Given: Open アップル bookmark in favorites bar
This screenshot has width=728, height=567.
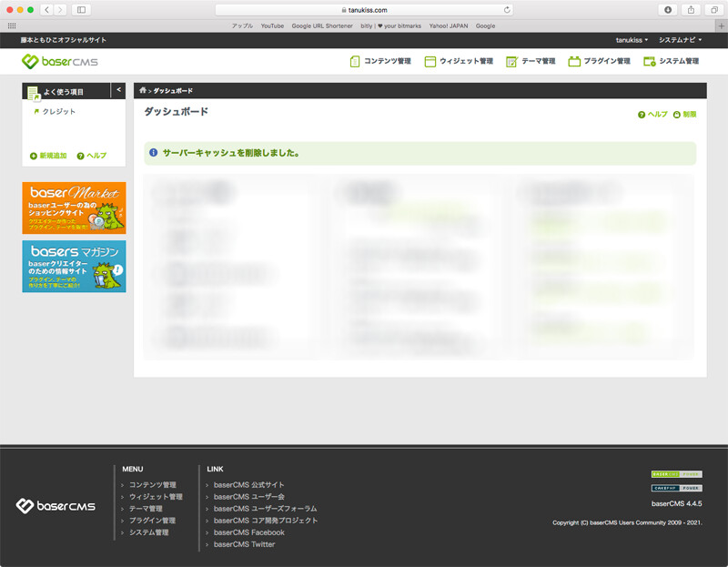Looking at the screenshot, I should coord(242,26).
